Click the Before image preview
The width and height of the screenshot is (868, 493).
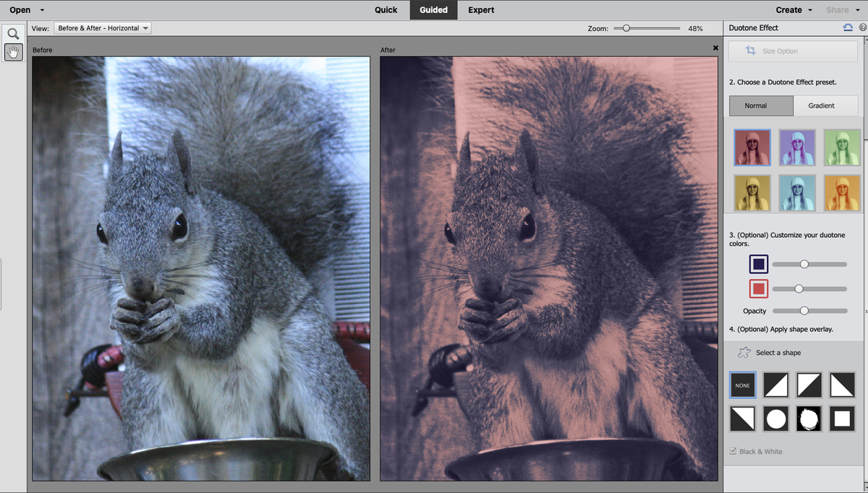coord(201,269)
